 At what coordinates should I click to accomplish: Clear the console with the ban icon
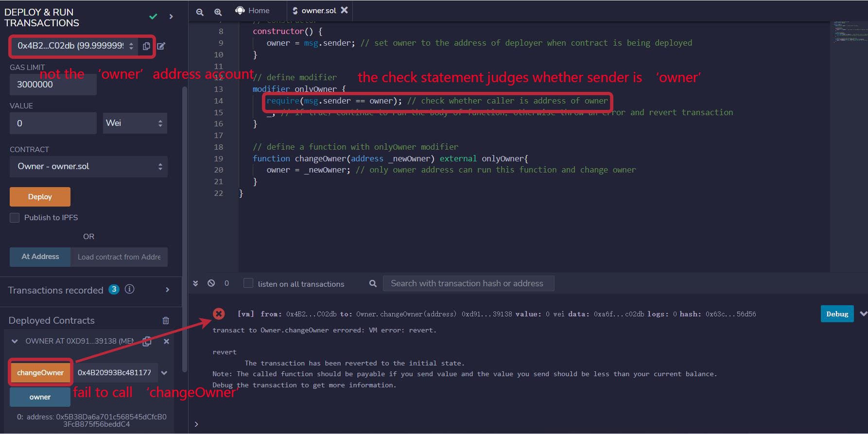coord(211,283)
